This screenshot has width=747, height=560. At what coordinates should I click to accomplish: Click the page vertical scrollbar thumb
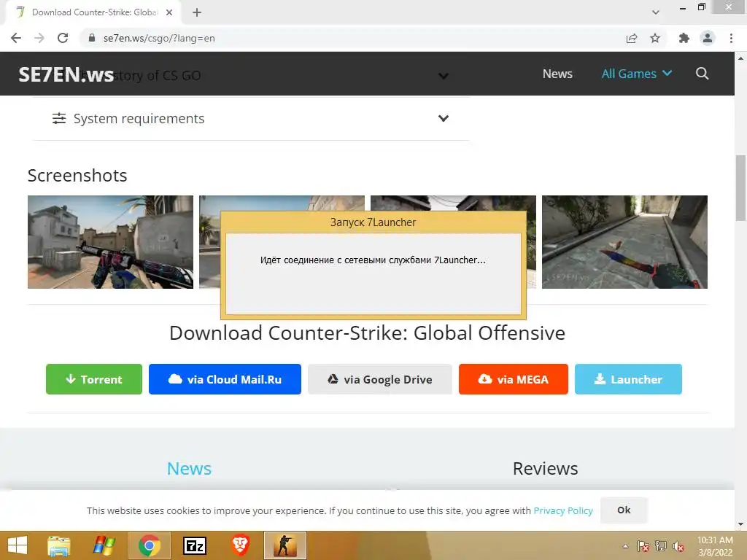tap(741, 187)
